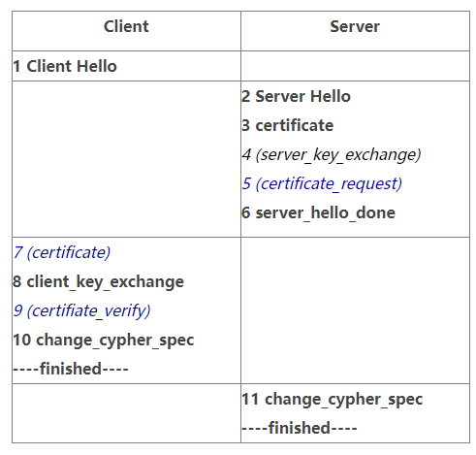This screenshot has width=476, height=455.
Task: Select the '6 server_hello_done' line
Action: click(x=318, y=212)
